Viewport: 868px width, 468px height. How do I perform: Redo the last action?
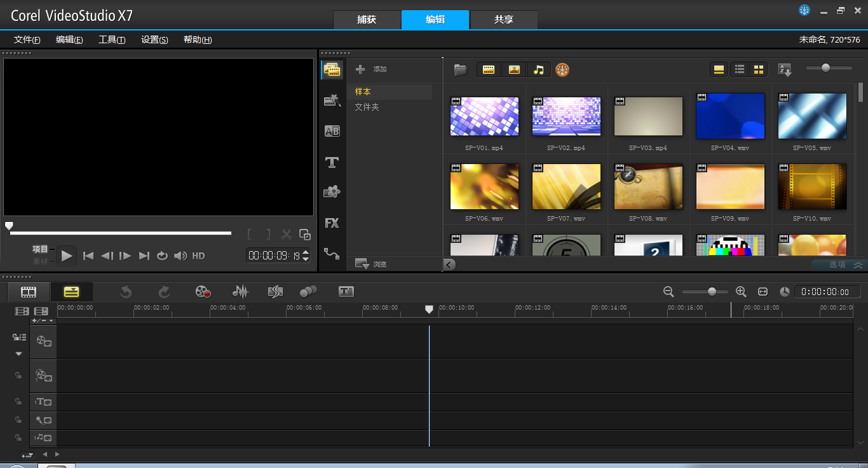pos(164,292)
